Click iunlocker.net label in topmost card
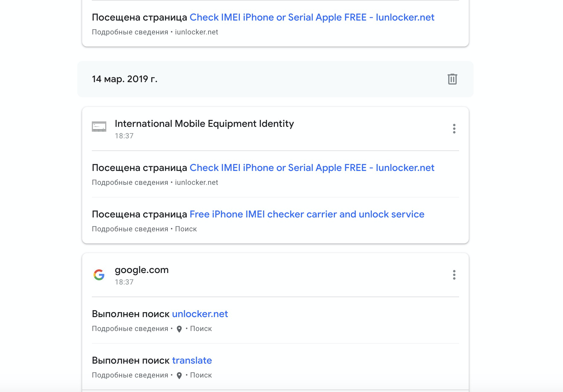Image resolution: width=563 pixels, height=392 pixels. (197, 32)
